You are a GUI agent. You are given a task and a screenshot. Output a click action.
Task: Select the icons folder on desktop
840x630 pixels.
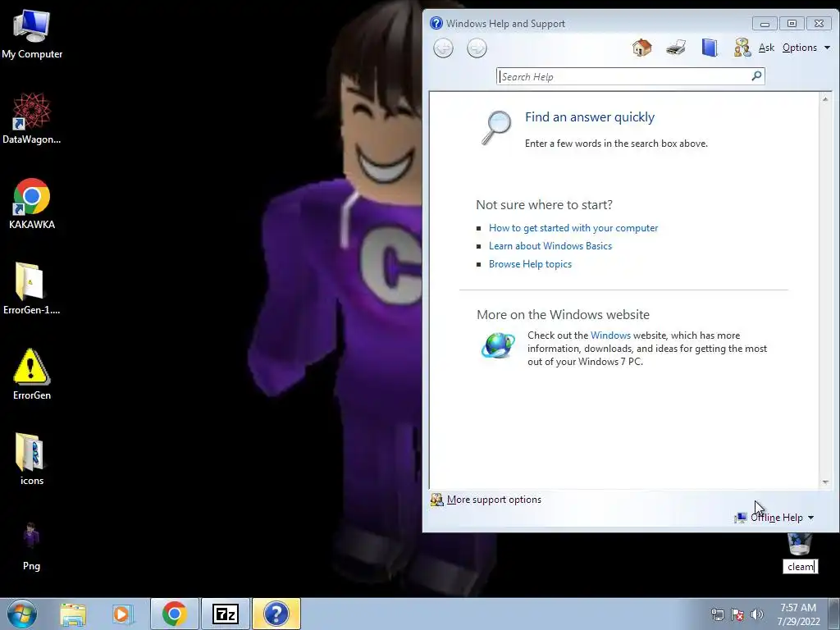pos(32,459)
